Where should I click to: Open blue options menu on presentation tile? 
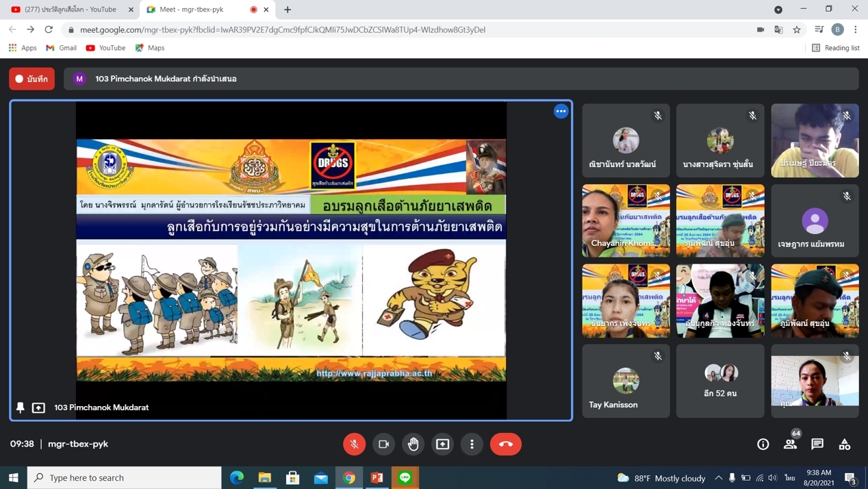tap(561, 111)
